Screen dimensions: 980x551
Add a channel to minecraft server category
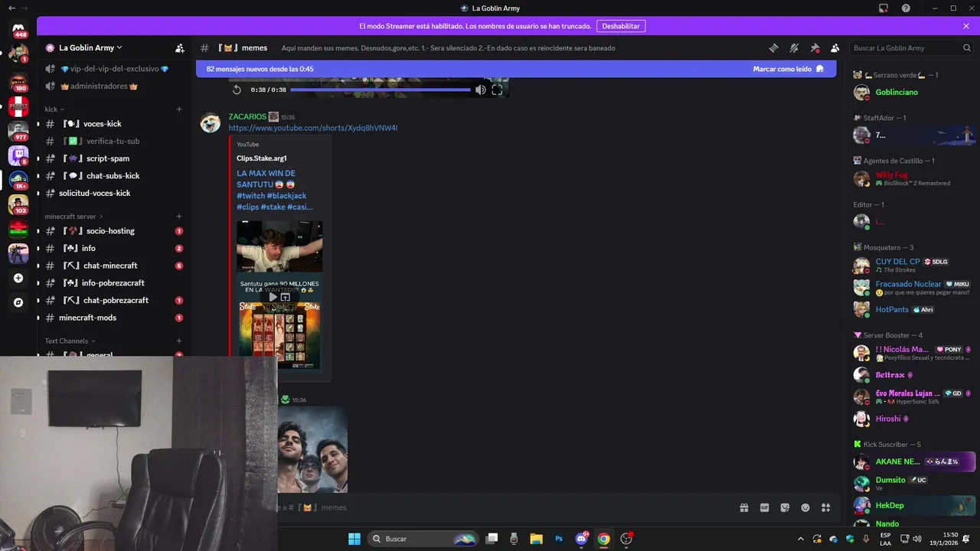(179, 217)
